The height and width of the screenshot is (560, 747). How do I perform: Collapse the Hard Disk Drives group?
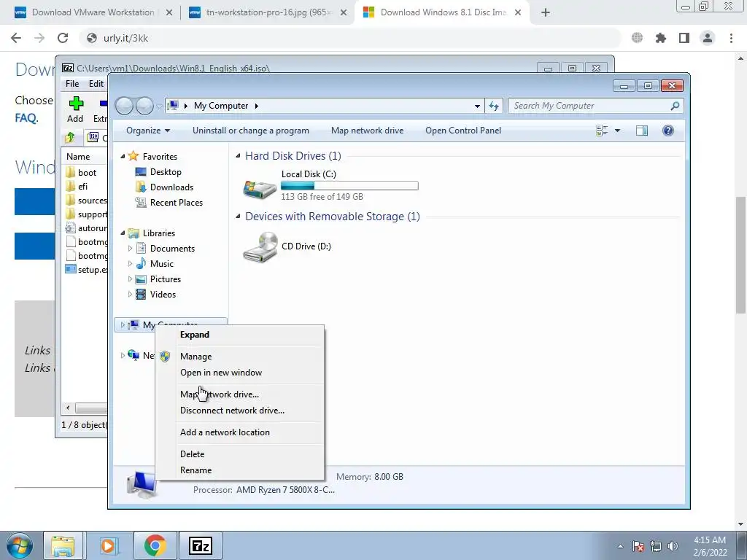pos(238,156)
